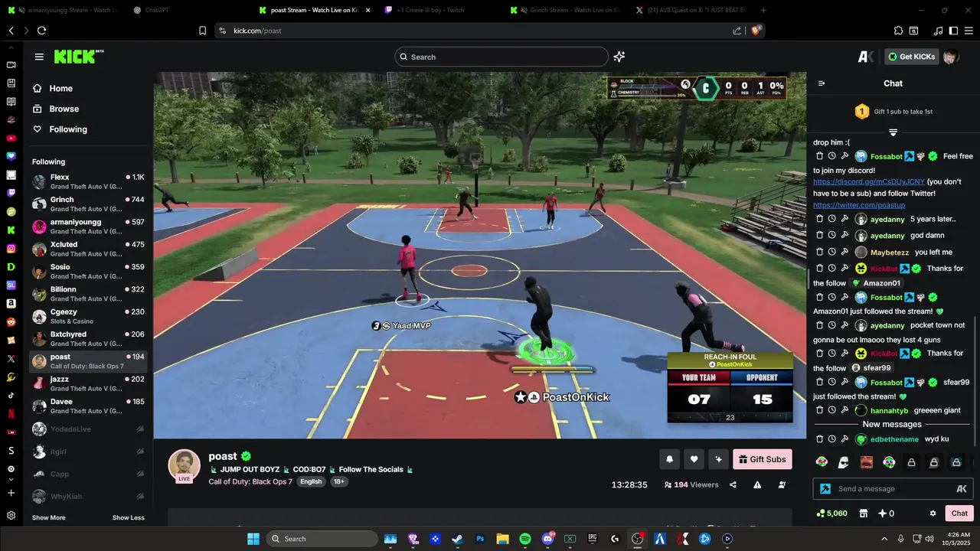Click the English language tag
This screenshot has height=551, width=980.
point(311,481)
